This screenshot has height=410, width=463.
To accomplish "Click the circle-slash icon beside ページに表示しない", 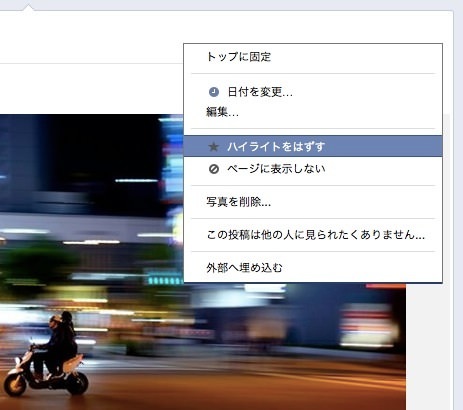I will [214, 169].
